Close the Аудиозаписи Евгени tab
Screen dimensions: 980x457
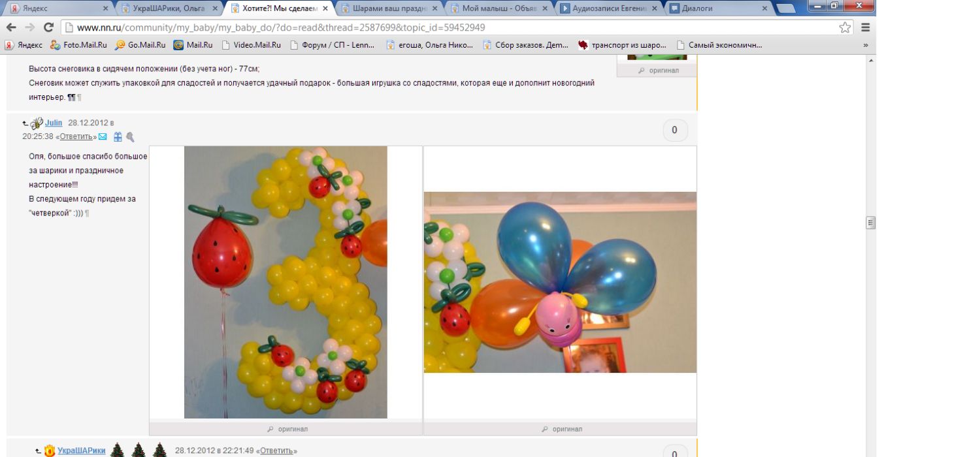[x=654, y=8]
